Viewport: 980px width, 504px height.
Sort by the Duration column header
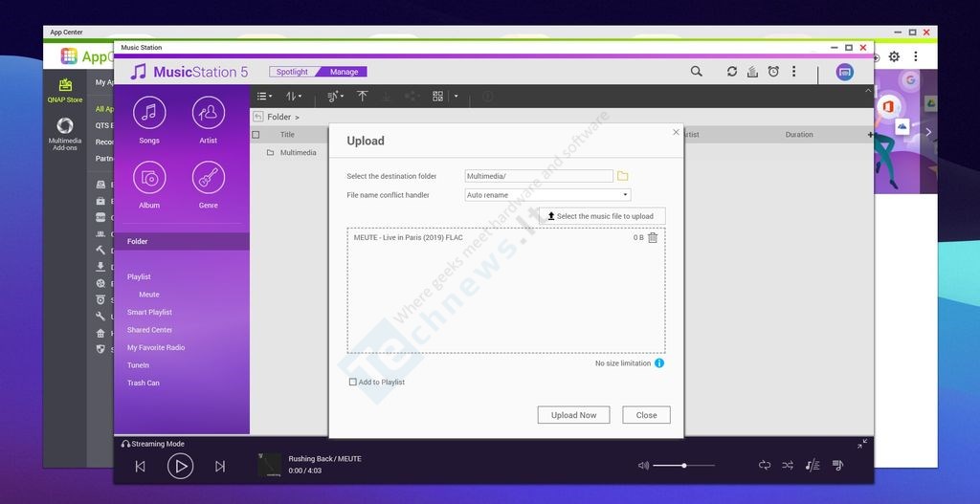pyautogui.click(x=799, y=135)
